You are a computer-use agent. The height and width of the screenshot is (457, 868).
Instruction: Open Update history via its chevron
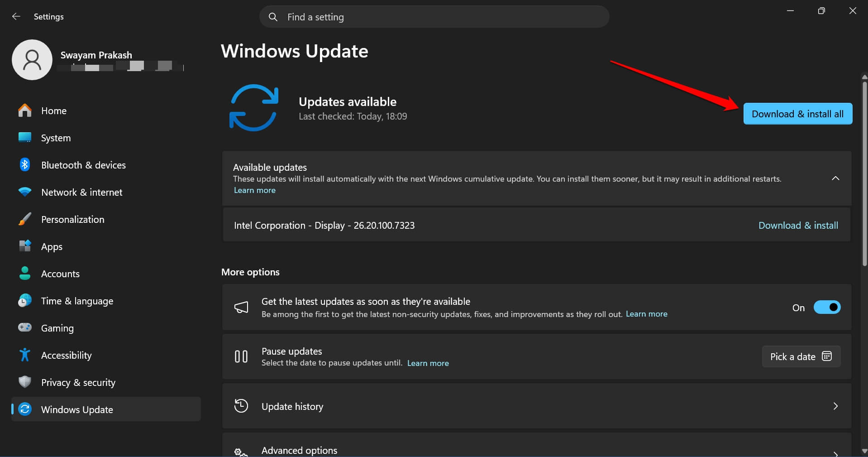pyautogui.click(x=835, y=406)
